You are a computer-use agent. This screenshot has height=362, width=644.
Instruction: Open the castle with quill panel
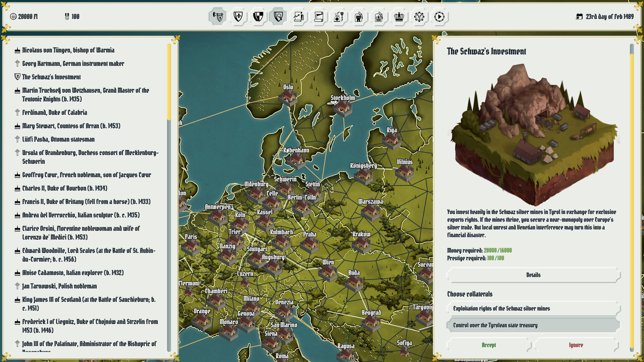point(359,16)
